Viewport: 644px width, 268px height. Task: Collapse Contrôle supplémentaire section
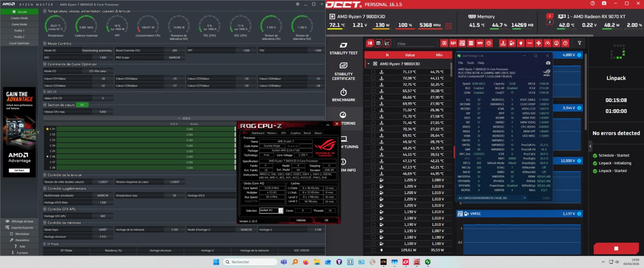(45, 189)
